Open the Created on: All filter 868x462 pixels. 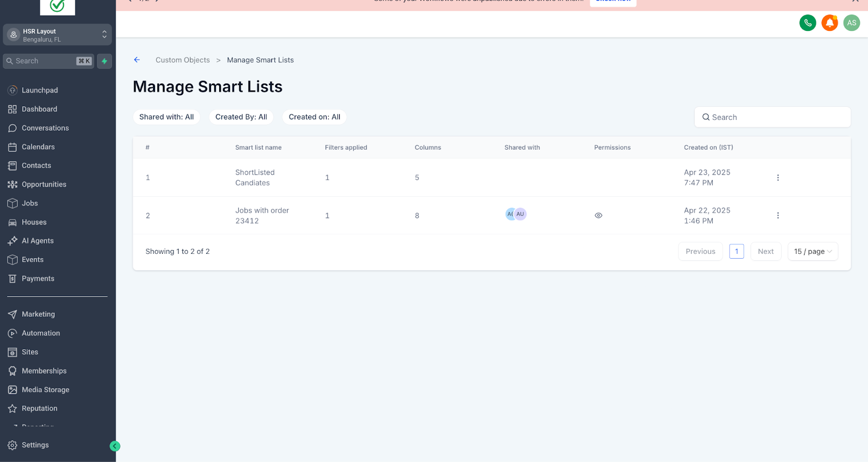point(314,117)
